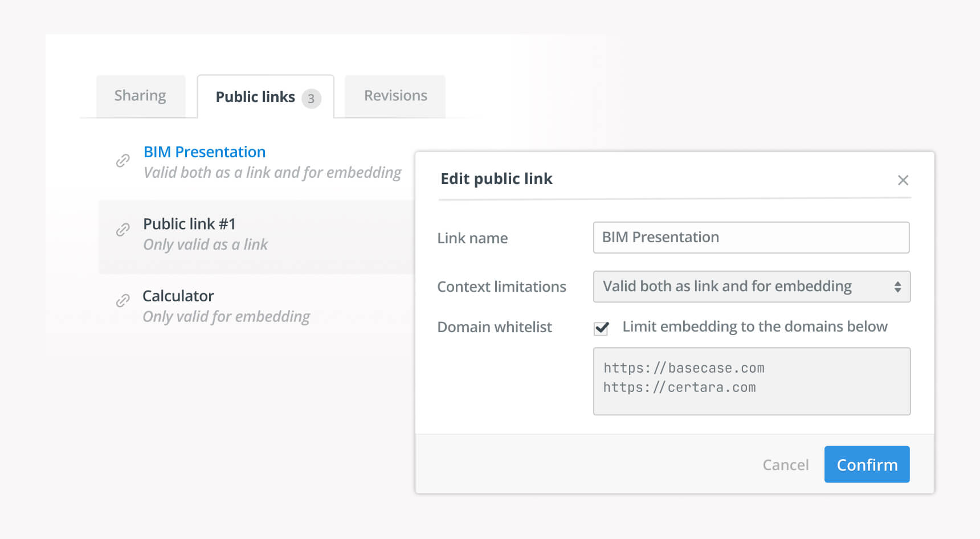Viewport: 980px width, 539px height.
Task: Click the link icon next to Public link #1
Action: pos(122,230)
